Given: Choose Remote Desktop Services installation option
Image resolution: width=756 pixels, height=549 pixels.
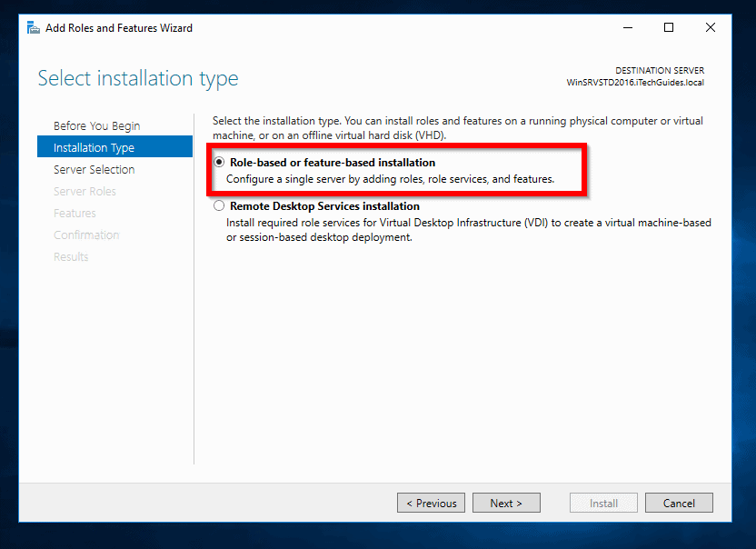Looking at the screenshot, I should pyautogui.click(x=219, y=206).
